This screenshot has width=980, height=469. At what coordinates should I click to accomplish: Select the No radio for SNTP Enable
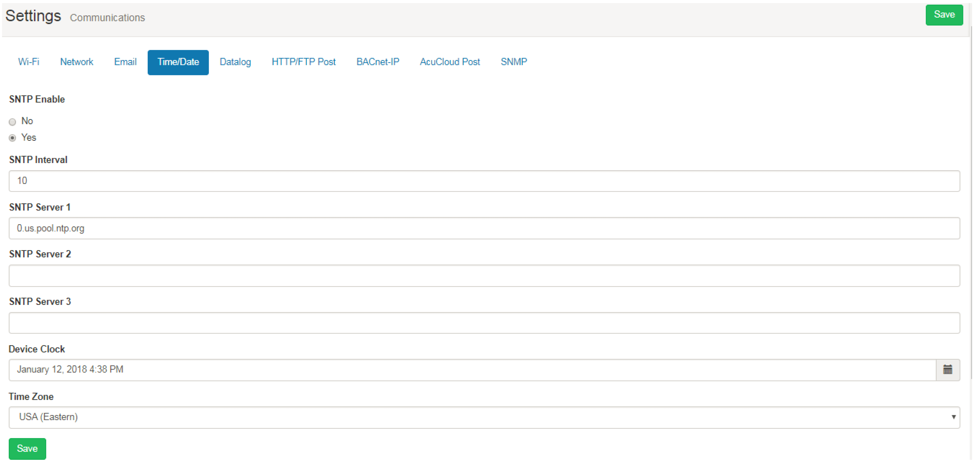pyautogui.click(x=13, y=122)
